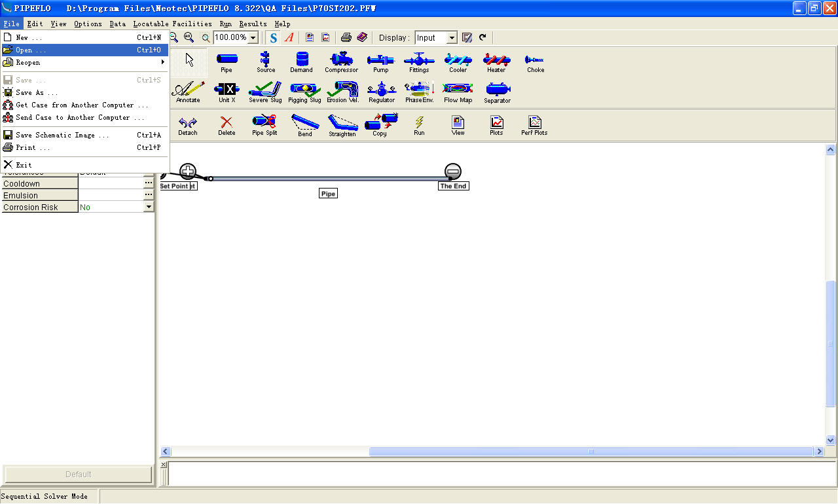The image size is (838, 504).
Task: Pick the Choke component icon
Action: click(535, 62)
